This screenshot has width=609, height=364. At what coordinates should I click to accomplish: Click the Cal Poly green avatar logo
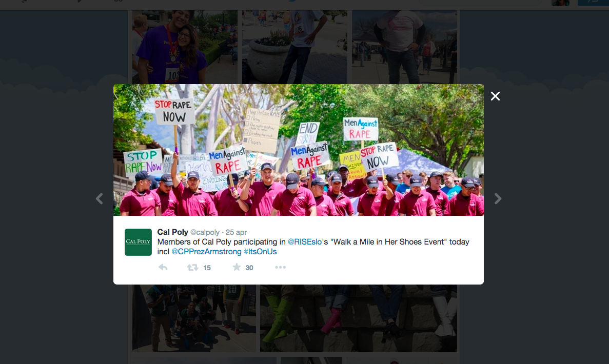(138, 242)
